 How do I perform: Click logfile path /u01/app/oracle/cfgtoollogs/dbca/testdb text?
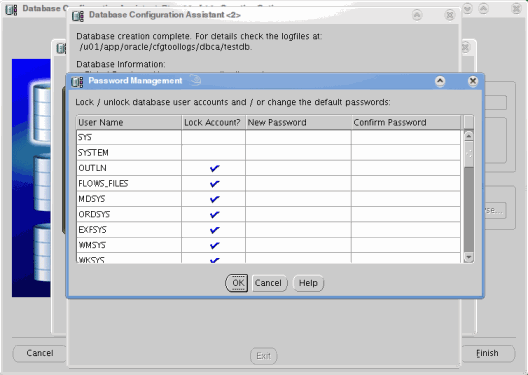pos(166,47)
